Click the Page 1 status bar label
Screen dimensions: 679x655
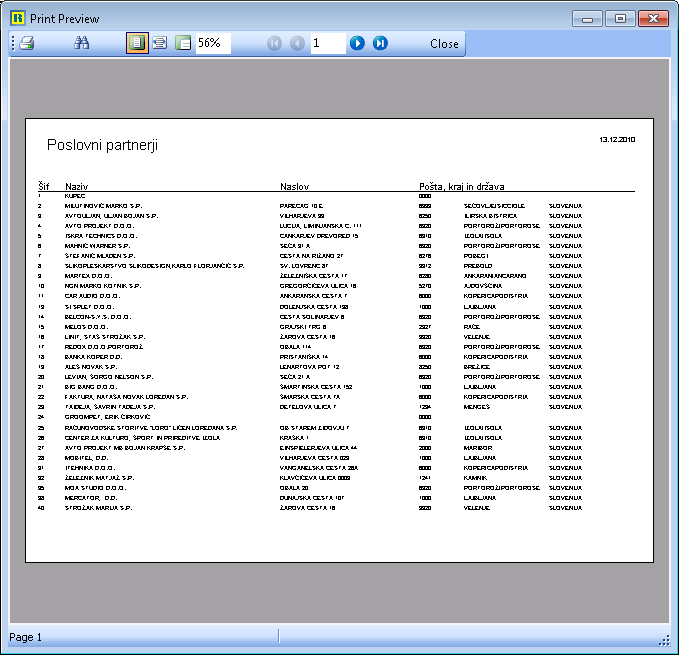(26, 637)
